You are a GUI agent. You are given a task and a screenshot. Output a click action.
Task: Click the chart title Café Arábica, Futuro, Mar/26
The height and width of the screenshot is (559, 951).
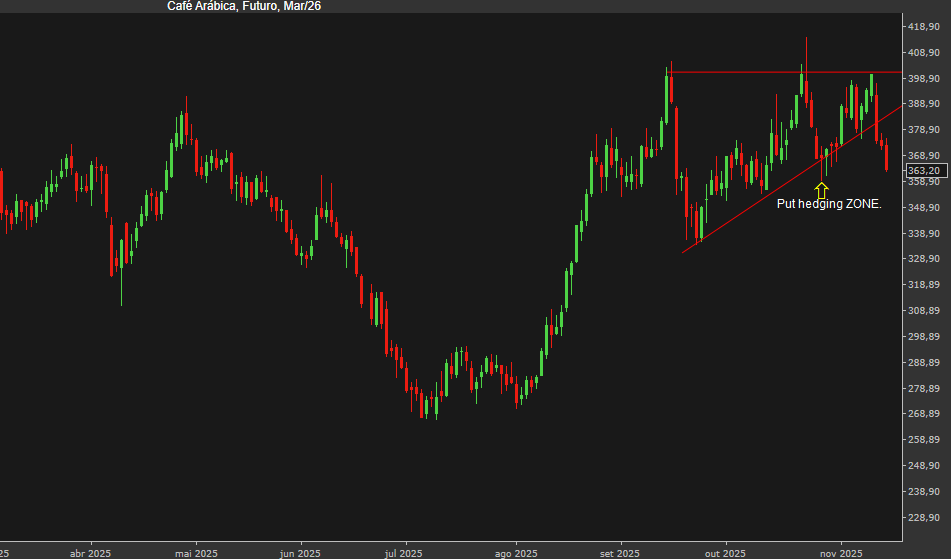pyautogui.click(x=244, y=6)
